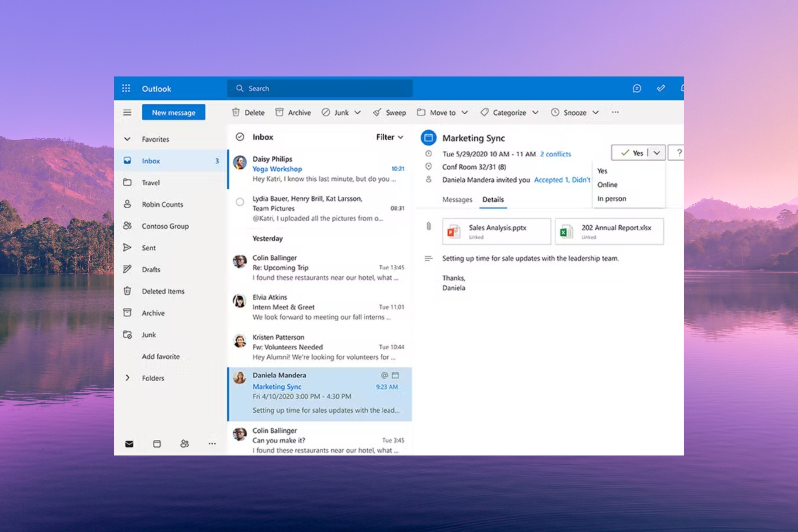Open Sales Analysis.pptx attachment

497,231
